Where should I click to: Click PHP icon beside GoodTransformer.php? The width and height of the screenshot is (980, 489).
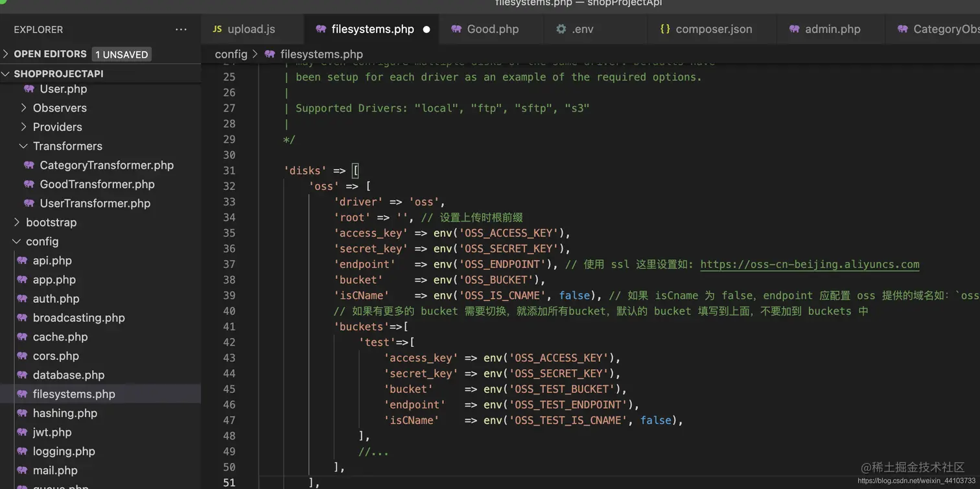29,184
